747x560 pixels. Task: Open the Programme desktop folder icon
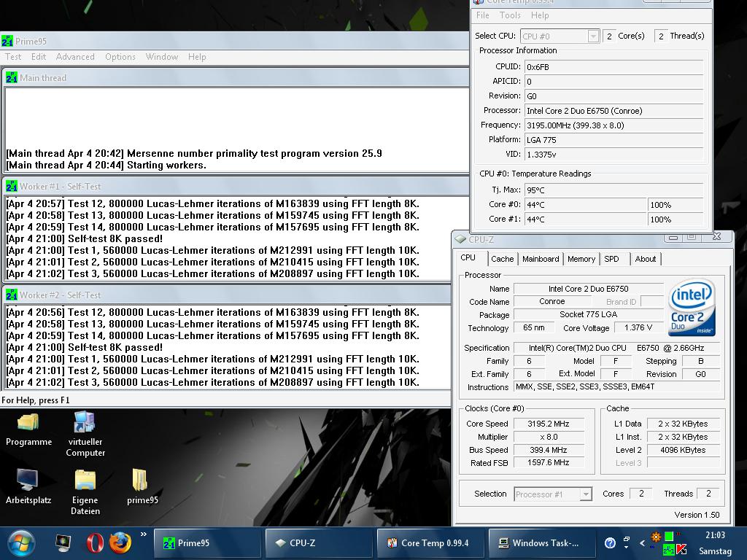coord(28,429)
